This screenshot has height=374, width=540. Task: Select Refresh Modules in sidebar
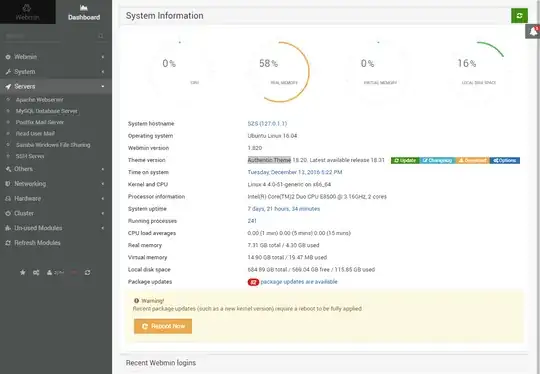point(37,243)
